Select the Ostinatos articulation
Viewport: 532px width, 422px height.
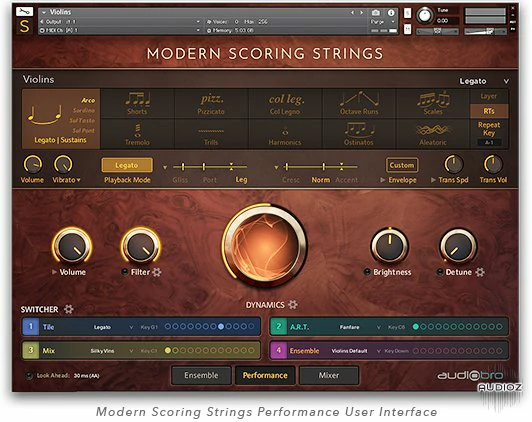point(359,134)
